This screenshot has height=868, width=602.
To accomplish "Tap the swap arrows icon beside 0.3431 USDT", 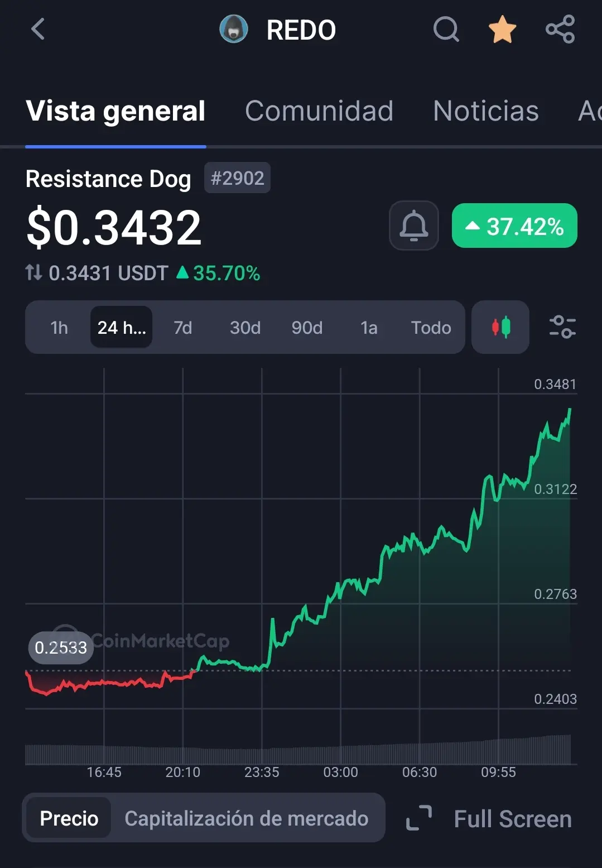I will tap(33, 272).
